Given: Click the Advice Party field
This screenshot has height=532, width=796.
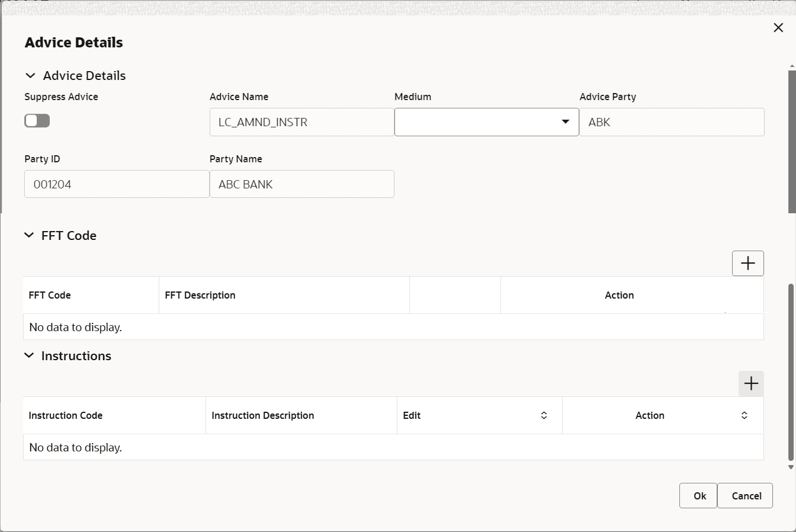Looking at the screenshot, I should click(672, 122).
